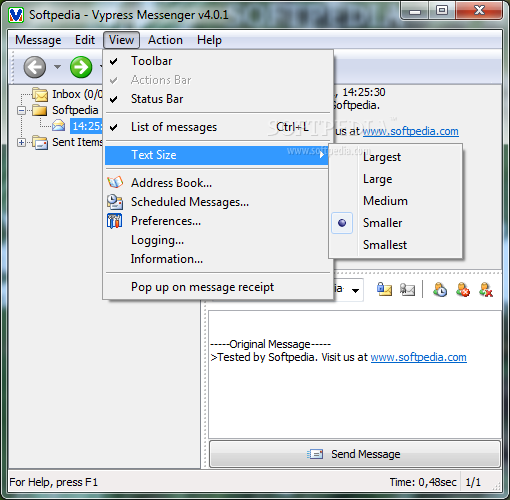Click the Send Message button
This screenshot has height=500, width=510.
355,454
